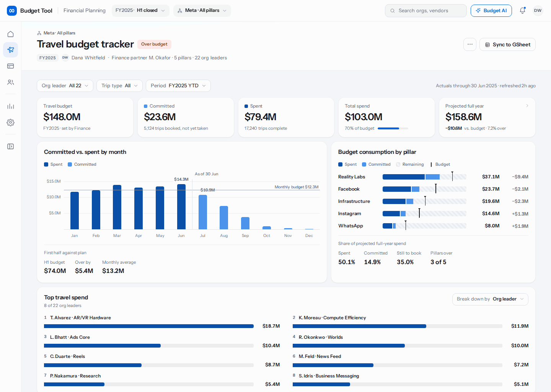Screen dimensions: 551x392
Task: Click Sync to GSheet button
Action: click(x=507, y=44)
